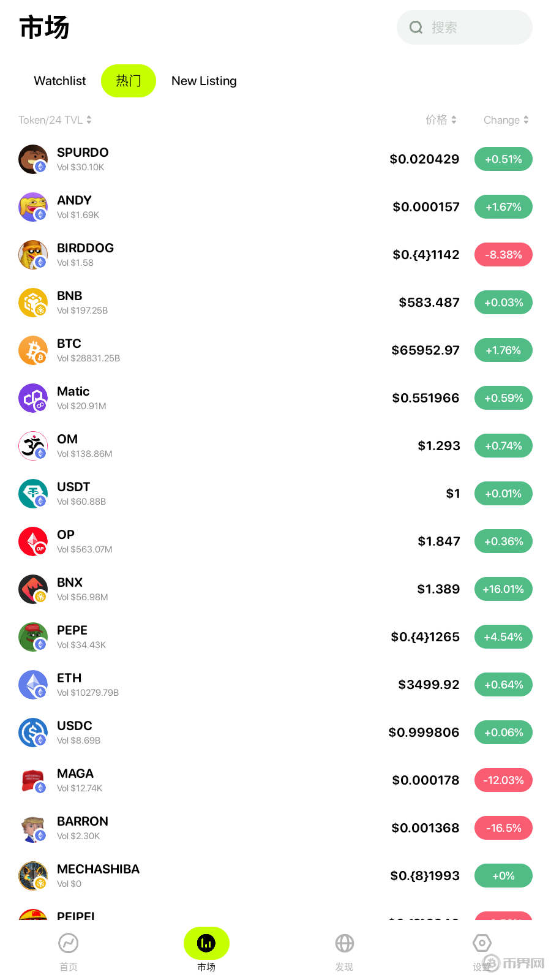
Task: Sort list by Token/24 TVL
Action: coord(55,120)
